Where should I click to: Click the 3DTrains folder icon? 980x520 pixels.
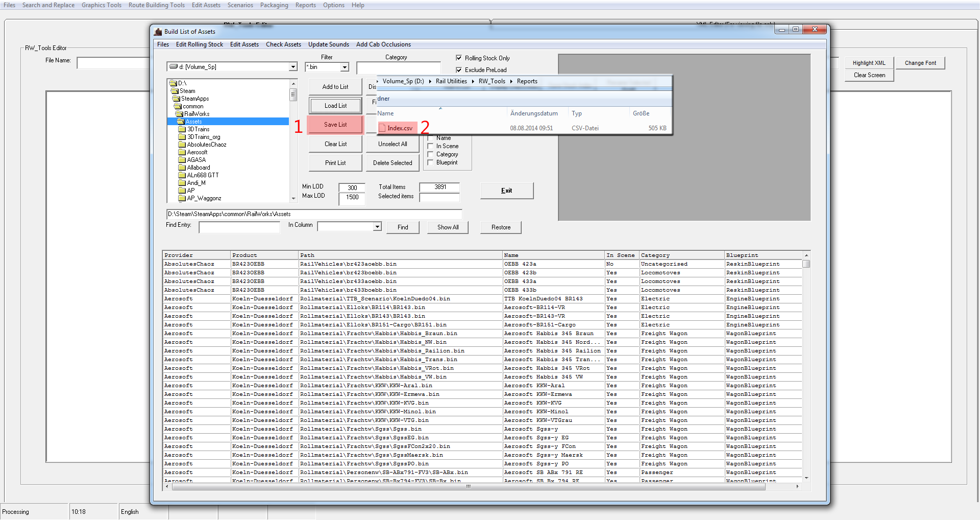tap(182, 129)
